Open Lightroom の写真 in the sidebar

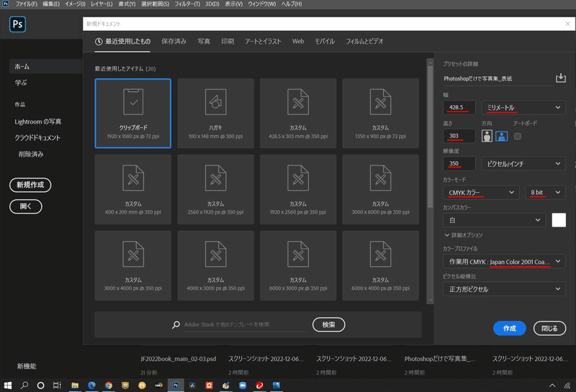click(x=38, y=122)
